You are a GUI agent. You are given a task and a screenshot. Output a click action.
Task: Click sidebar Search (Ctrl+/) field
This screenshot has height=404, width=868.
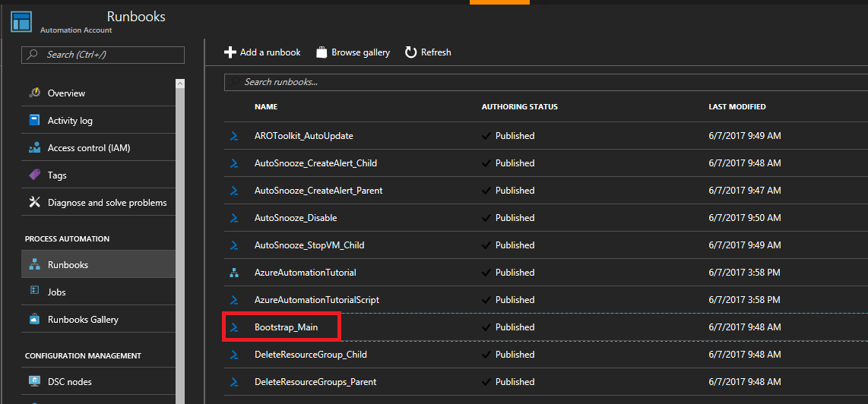click(103, 54)
